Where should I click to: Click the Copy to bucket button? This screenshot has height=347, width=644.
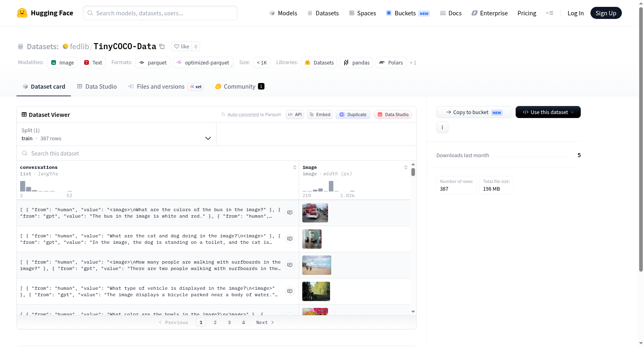[x=474, y=112]
